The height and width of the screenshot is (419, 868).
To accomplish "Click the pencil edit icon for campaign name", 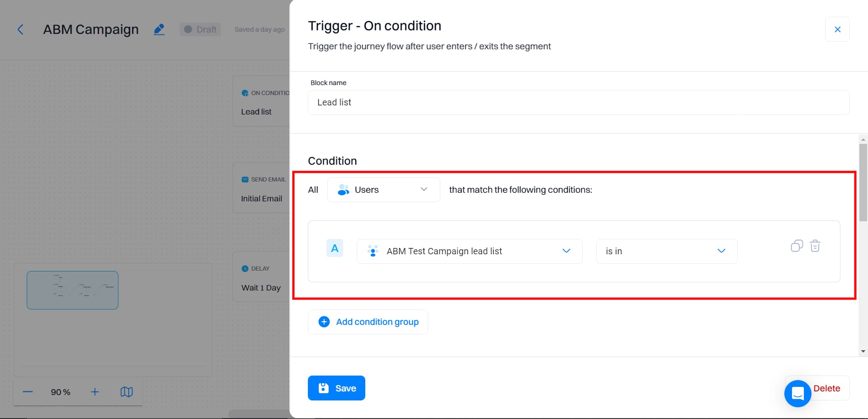I will (159, 29).
